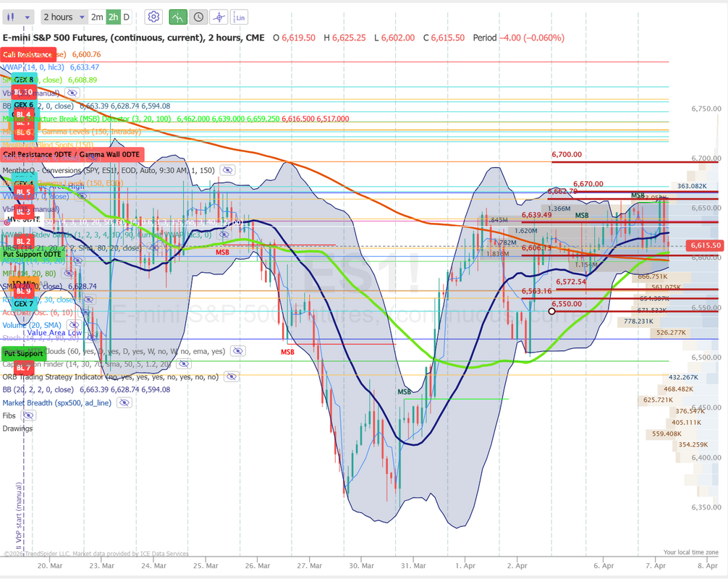Show the MenthorQ Conversions indicator
Screen dimensions: 728x579
(227, 170)
